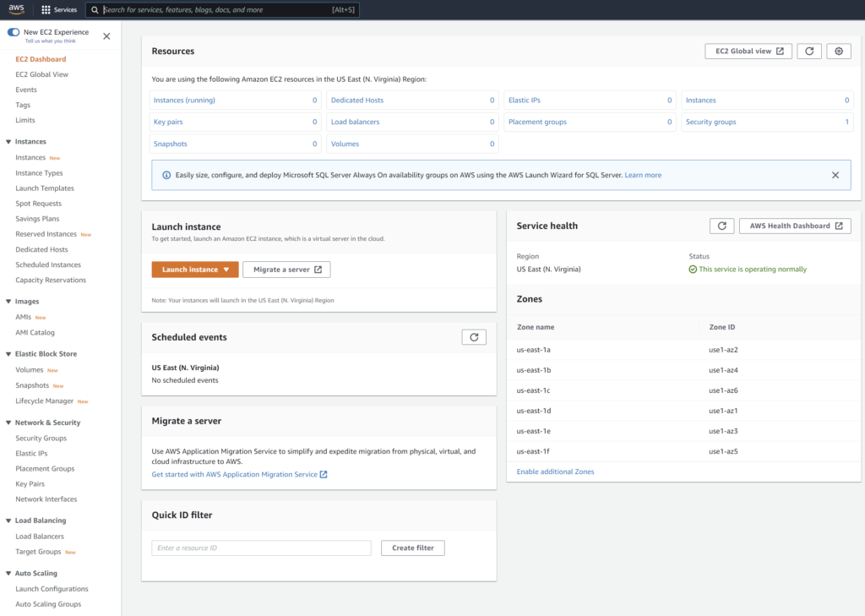The image size is (865, 616).
Task: Select us-east-1a zone name
Action: pos(534,350)
